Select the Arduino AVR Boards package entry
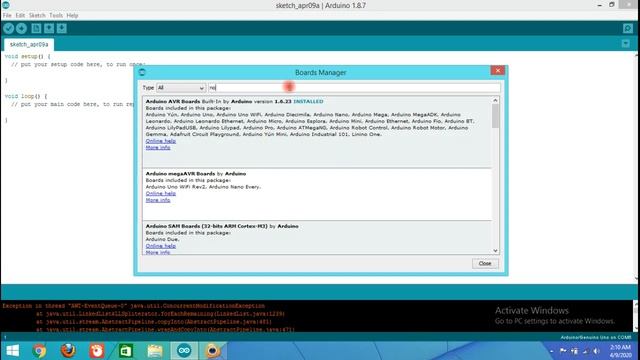Image resolution: width=640 pixels, height=360 pixels. point(317,132)
